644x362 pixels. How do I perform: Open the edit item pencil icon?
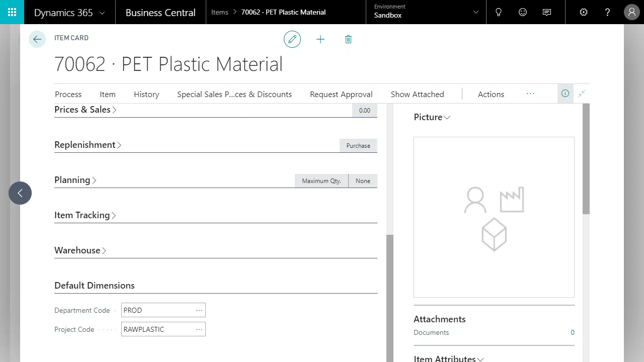click(292, 39)
